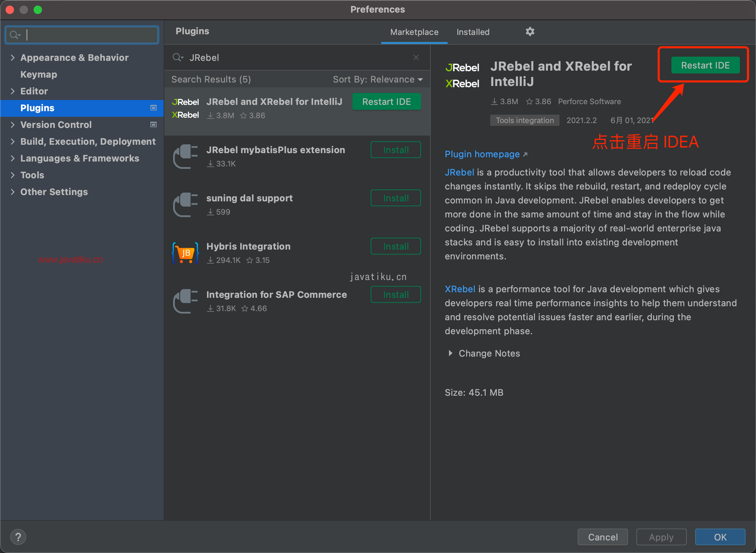Expand the Change Notes section
Image resolution: width=756 pixels, height=553 pixels.
click(x=450, y=353)
